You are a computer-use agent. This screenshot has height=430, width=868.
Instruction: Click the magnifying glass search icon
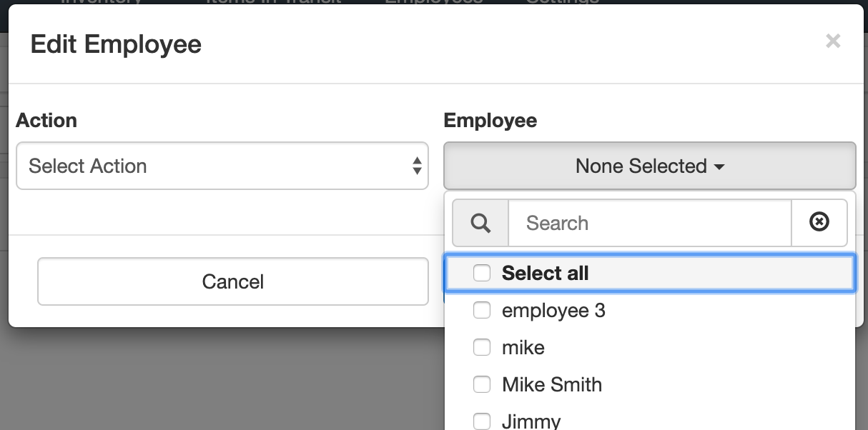481,223
